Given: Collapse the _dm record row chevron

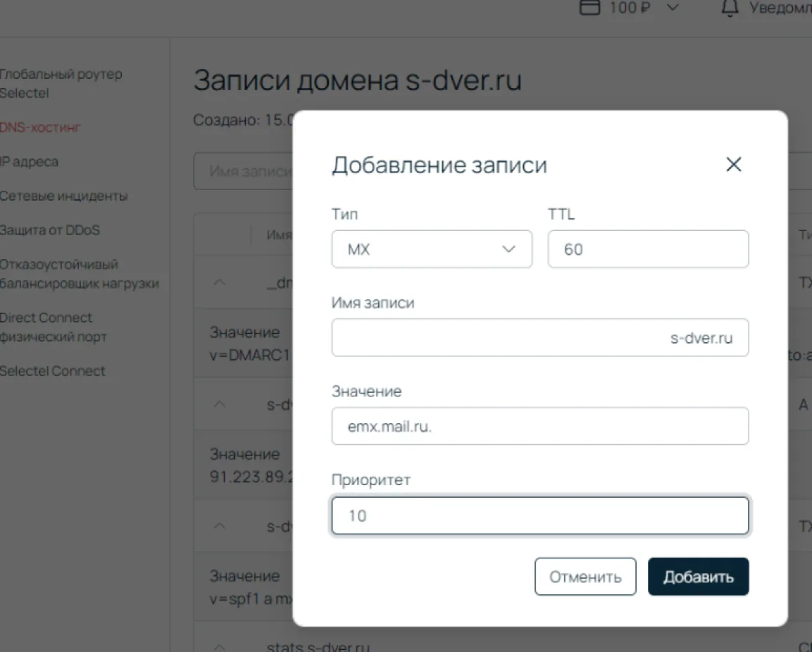Looking at the screenshot, I should [220, 282].
